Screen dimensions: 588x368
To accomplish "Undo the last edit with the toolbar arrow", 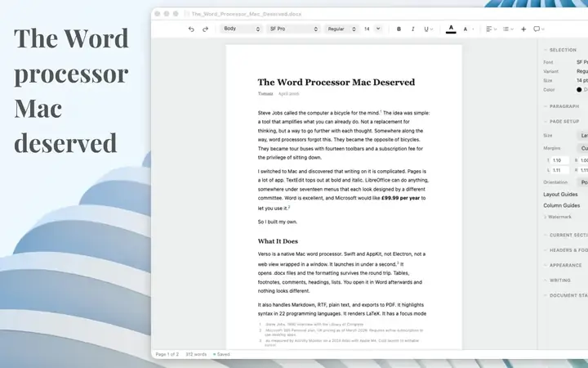I will click(x=191, y=29).
